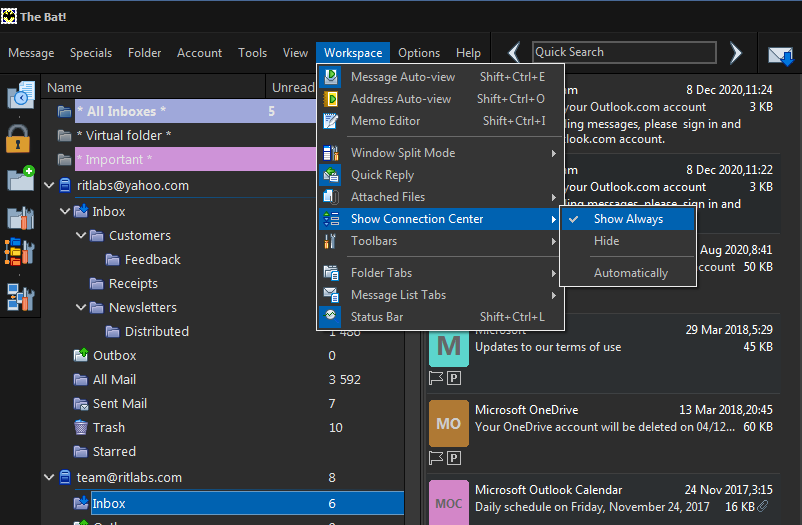
Task: Click the MO avatar of Microsoft OneDrive message
Action: point(449,424)
